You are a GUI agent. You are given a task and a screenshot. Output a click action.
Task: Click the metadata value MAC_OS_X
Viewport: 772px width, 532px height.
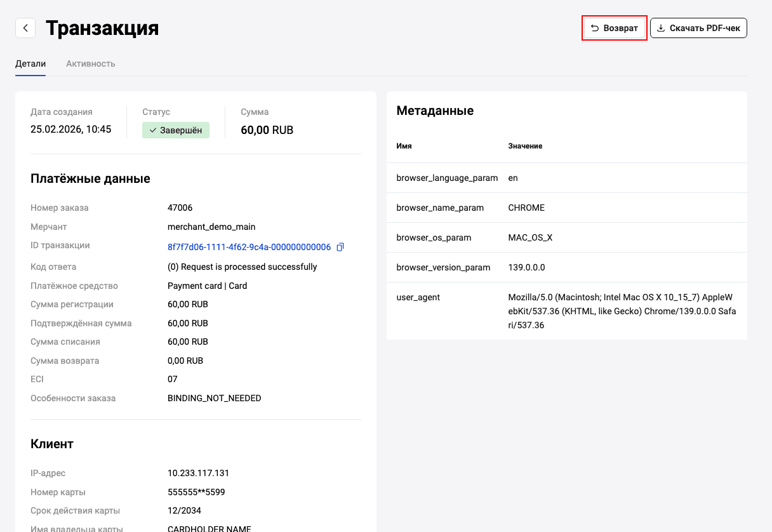coord(531,237)
